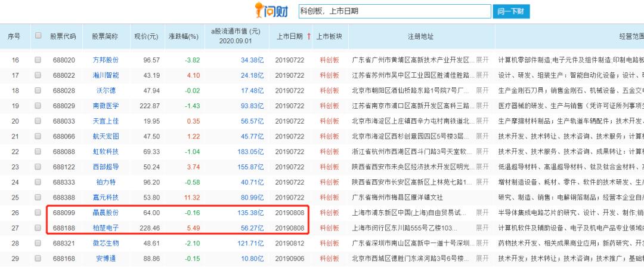Click the 问一下财 search button
Screen dimensions: 644x267
[511, 11]
